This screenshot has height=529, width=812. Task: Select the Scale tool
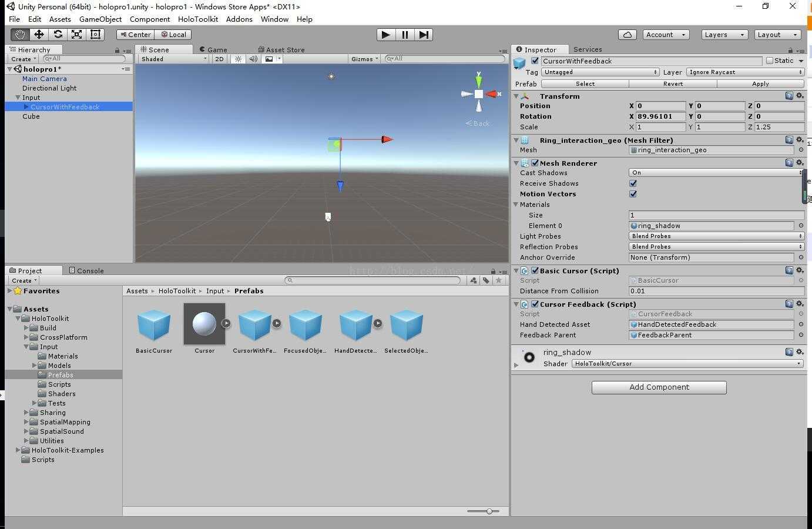pyautogui.click(x=76, y=35)
